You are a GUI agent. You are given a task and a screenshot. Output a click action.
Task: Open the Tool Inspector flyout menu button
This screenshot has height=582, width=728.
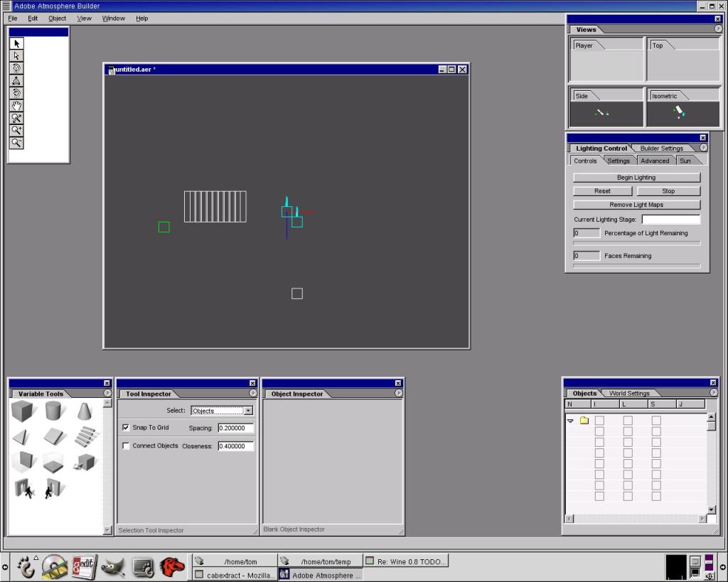[x=253, y=393]
